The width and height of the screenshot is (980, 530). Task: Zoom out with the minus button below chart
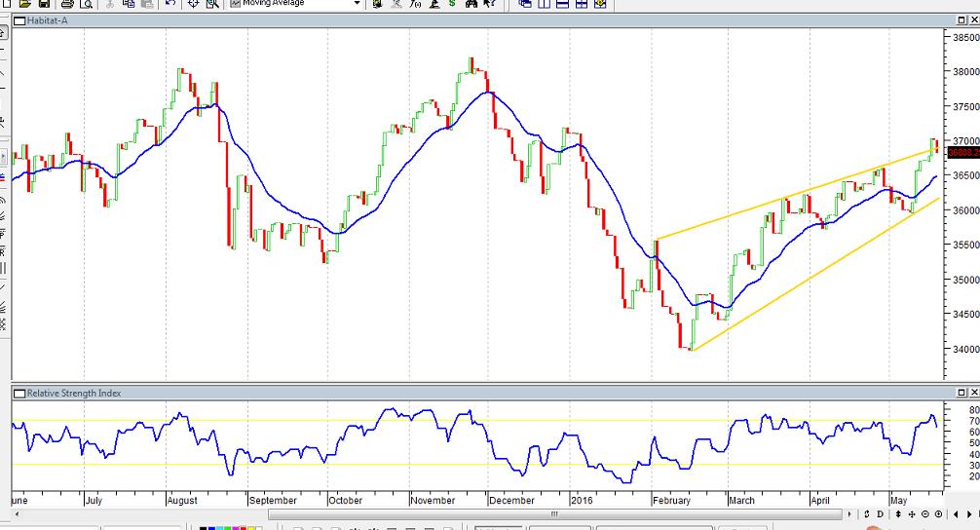pyautogui.click(x=924, y=513)
